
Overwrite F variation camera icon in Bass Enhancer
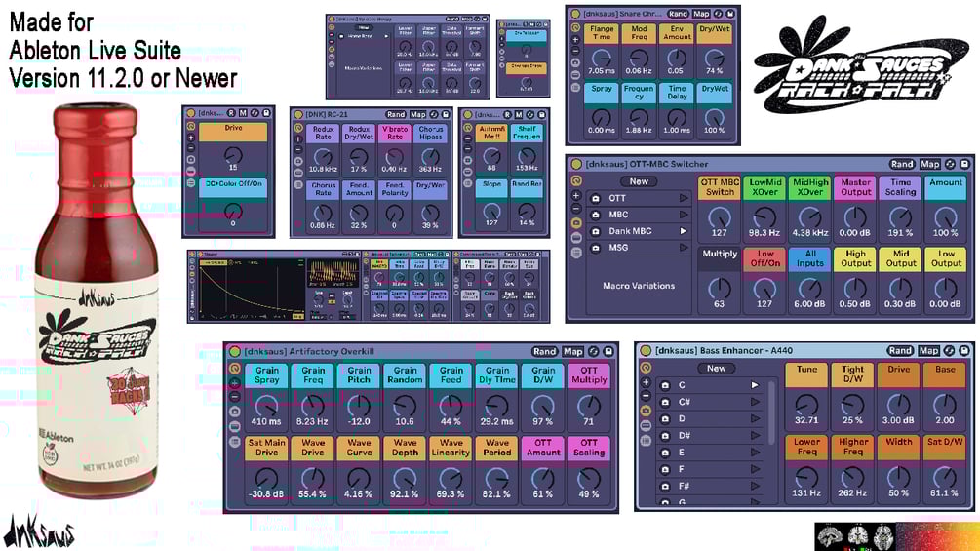[665, 469]
